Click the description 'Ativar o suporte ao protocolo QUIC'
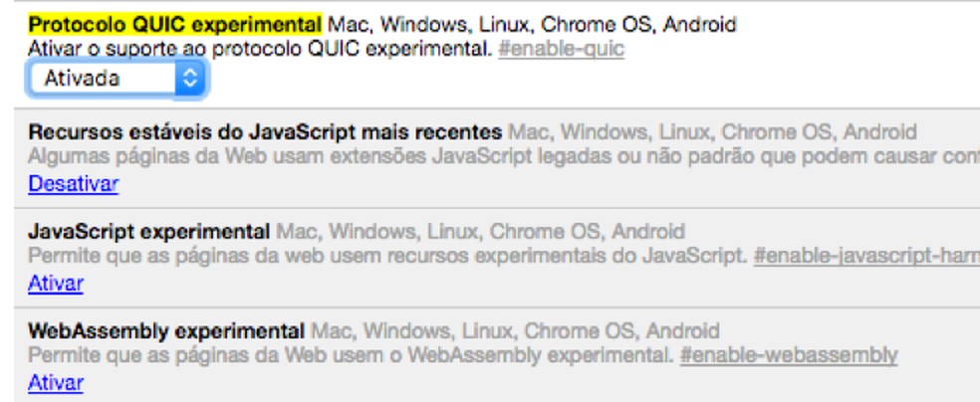980x402 pixels. pyautogui.click(x=261, y=49)
